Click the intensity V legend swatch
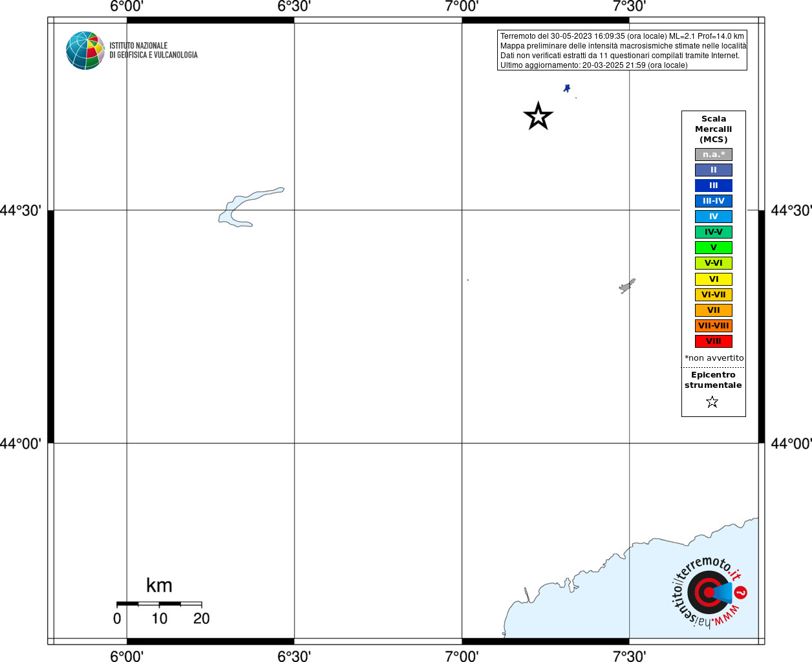812x662 pixels. (x=714, y=248)
